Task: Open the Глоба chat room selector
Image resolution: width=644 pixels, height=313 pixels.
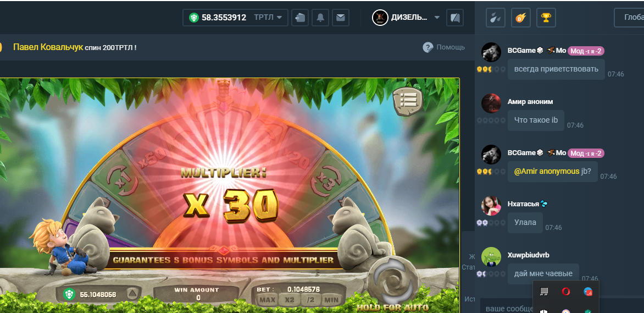Action: [629, 18]
